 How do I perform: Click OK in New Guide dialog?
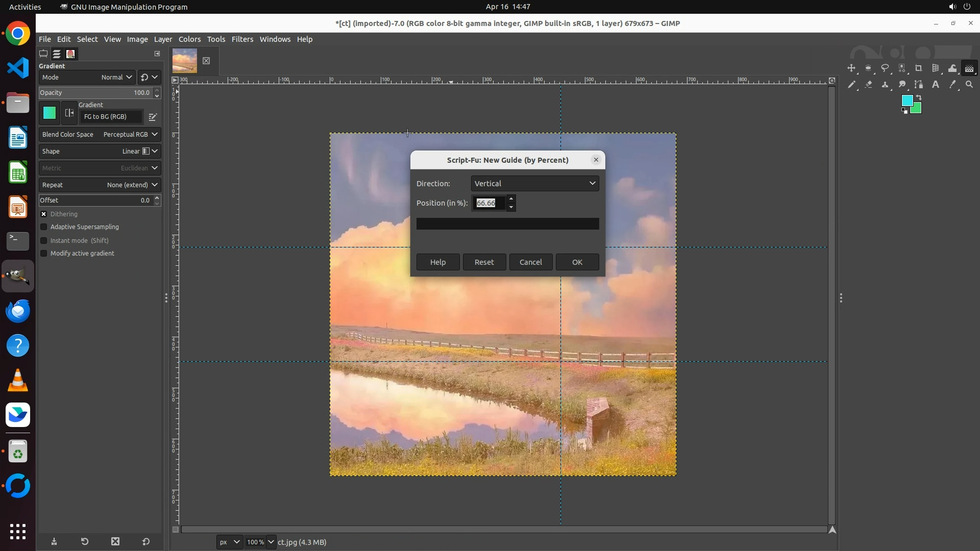(577, 262)
